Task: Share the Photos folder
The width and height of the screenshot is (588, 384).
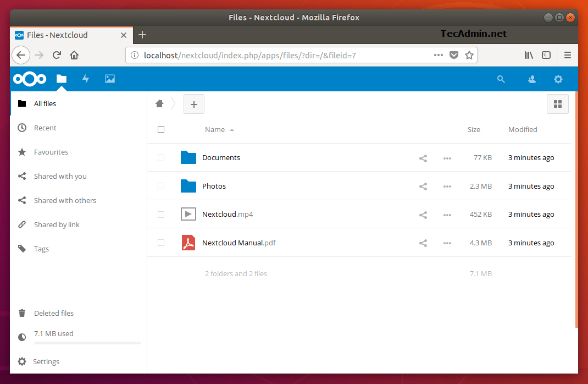Action: point(423,186)
